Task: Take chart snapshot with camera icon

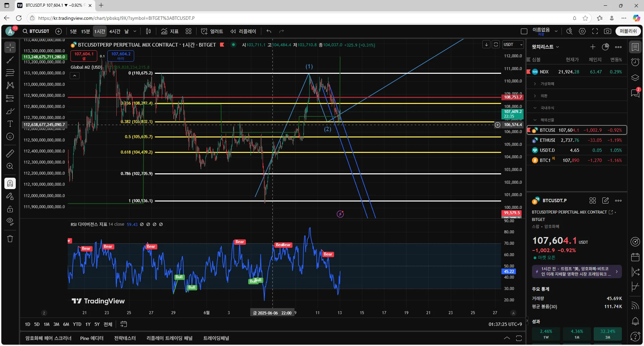Action: 607,31
